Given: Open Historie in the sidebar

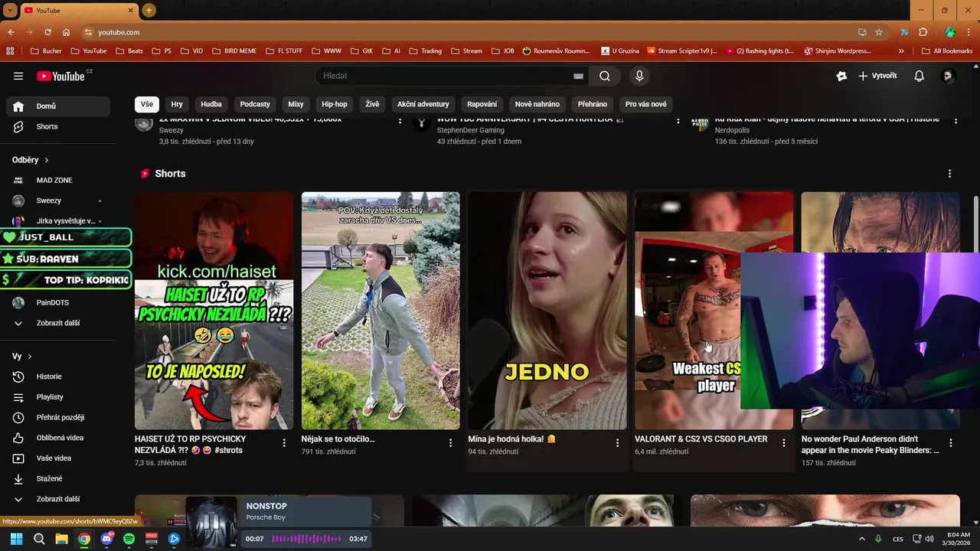Looking at the screenshot, I should pos(58,377).
